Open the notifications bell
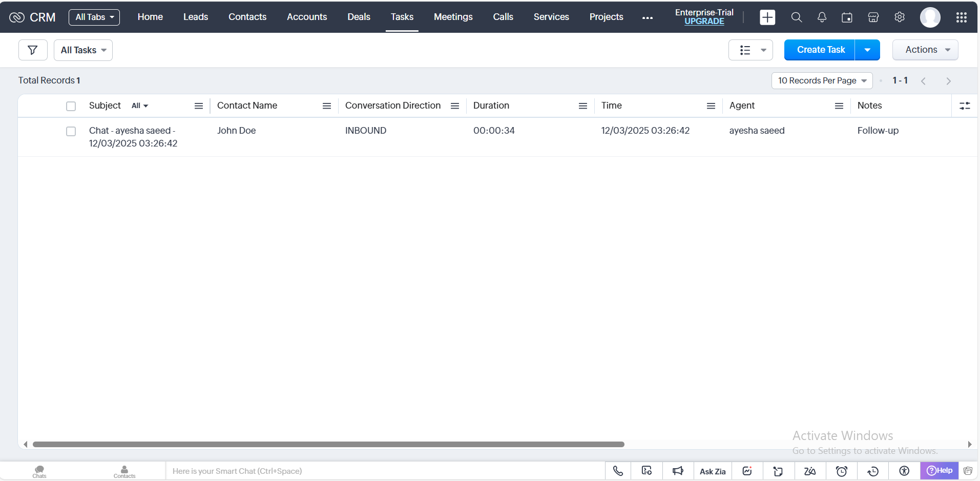The image size is (980, 481). tap(822, 17)
